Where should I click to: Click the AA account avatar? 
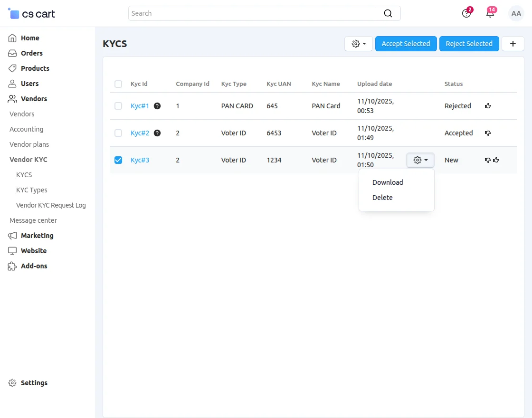tap(516, 13)
